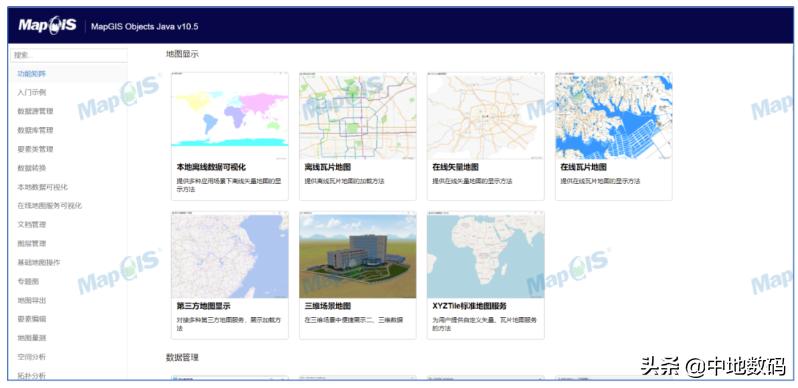Open 入门示例 sidebar item
Image resolution: width=798 pixels, height=388 pixels.
[x=32, y=92]
